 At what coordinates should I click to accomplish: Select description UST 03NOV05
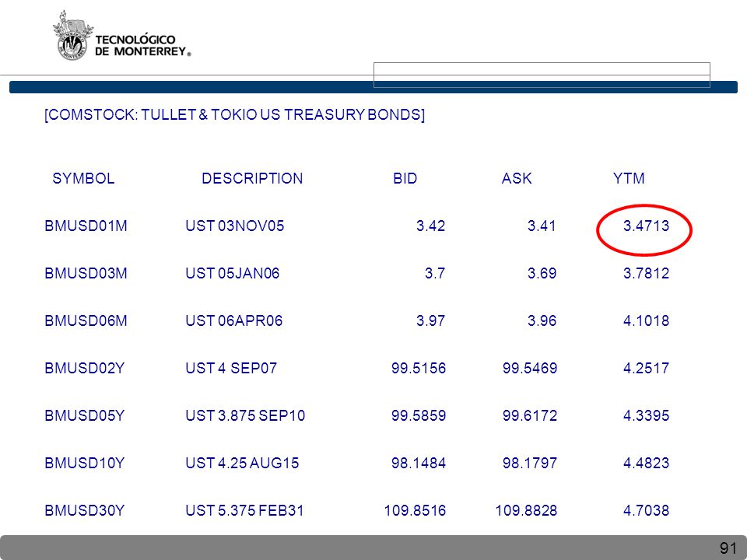point(235,226)
